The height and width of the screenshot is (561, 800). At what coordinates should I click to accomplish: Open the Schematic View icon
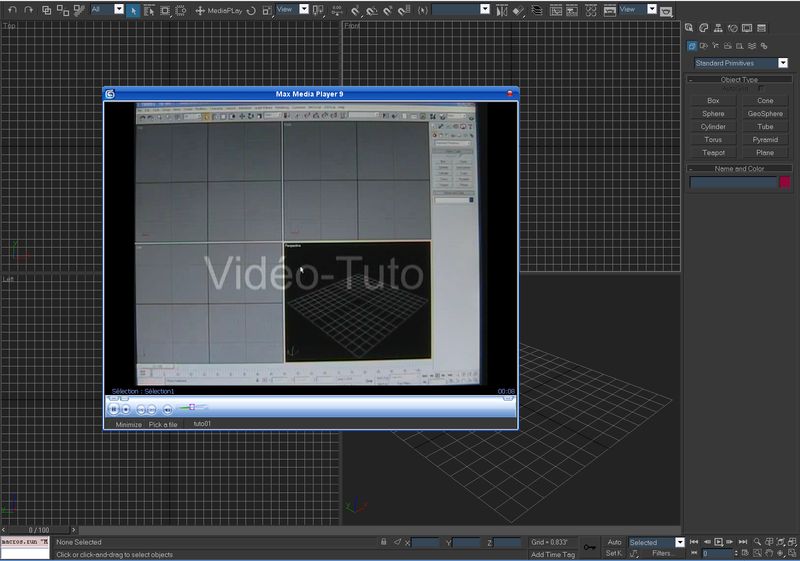[572, 10]
